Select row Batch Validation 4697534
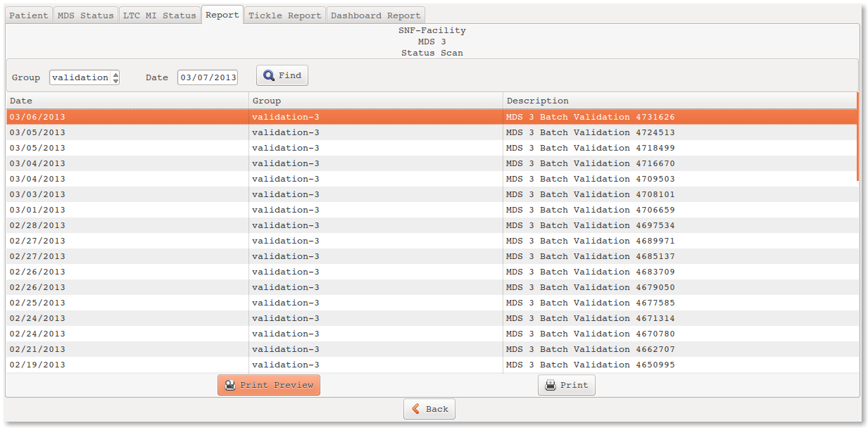868x428 pixels. pyautogui.click(x=432, y=225)
